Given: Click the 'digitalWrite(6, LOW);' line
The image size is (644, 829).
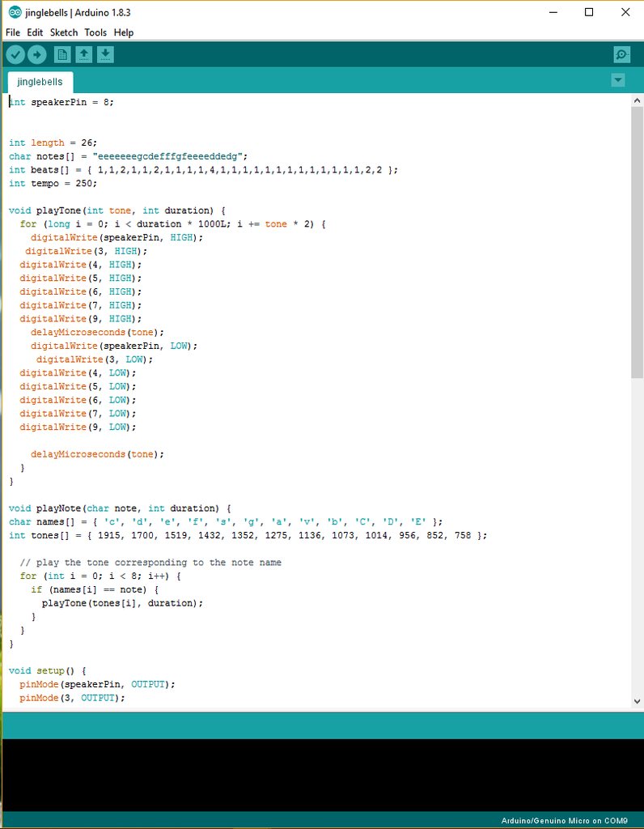Looking at the screenshot, I should [x=78, y=400].
